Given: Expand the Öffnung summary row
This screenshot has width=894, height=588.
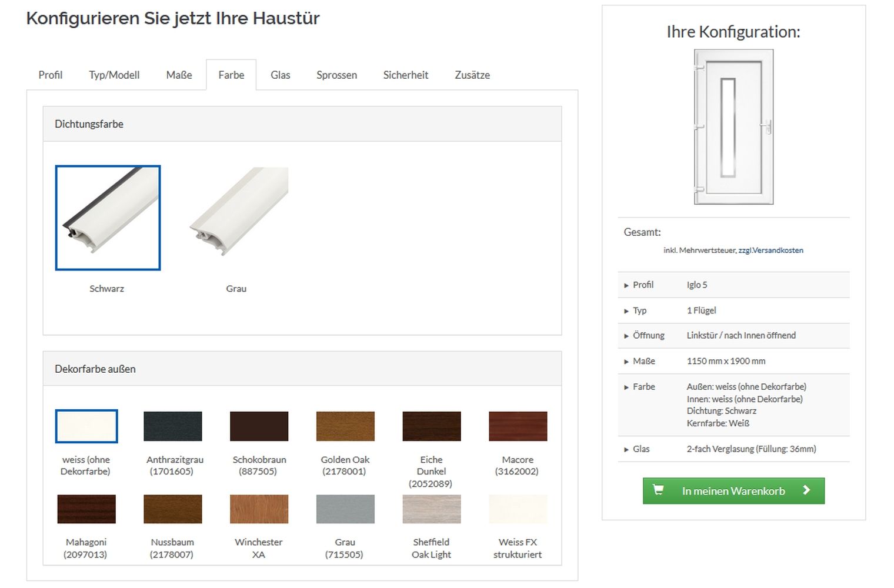Looking at the screenshot, I should (x=648, y=336).
